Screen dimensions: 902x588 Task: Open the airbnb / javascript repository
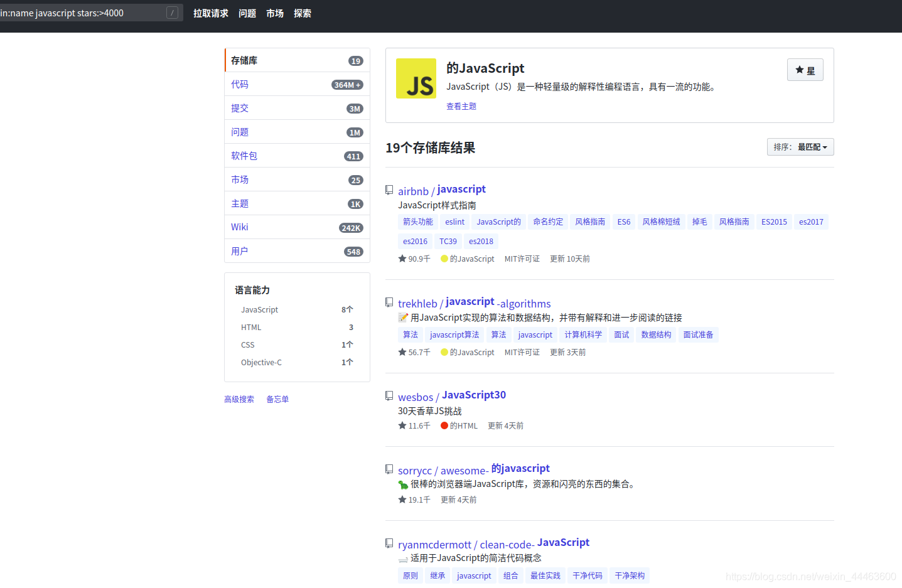[442, 190]
